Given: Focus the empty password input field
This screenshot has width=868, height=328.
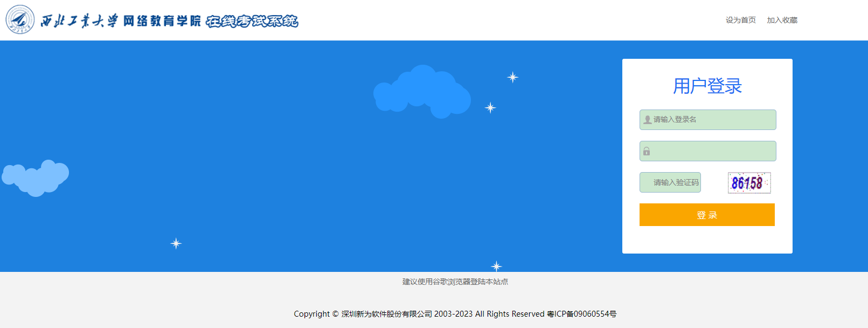Looking at the screenshot, I should coord(712,151).
